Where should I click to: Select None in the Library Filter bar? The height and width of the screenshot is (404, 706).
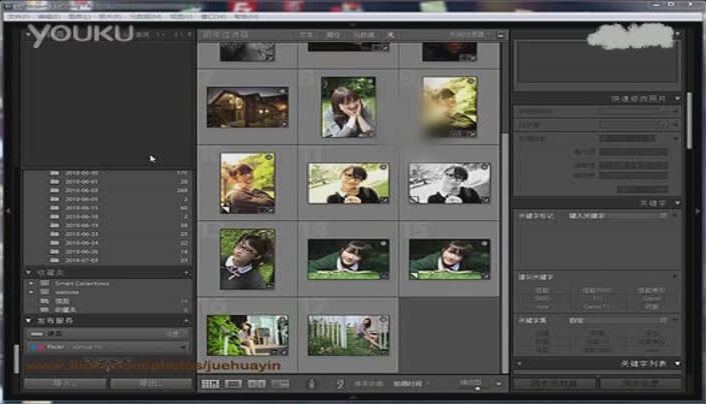click(390, 35)
